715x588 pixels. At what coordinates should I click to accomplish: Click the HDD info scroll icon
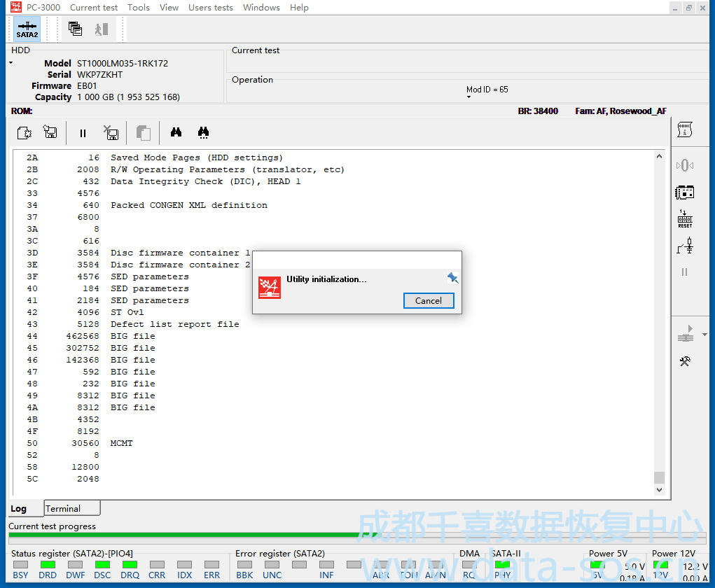pos(684,129)
